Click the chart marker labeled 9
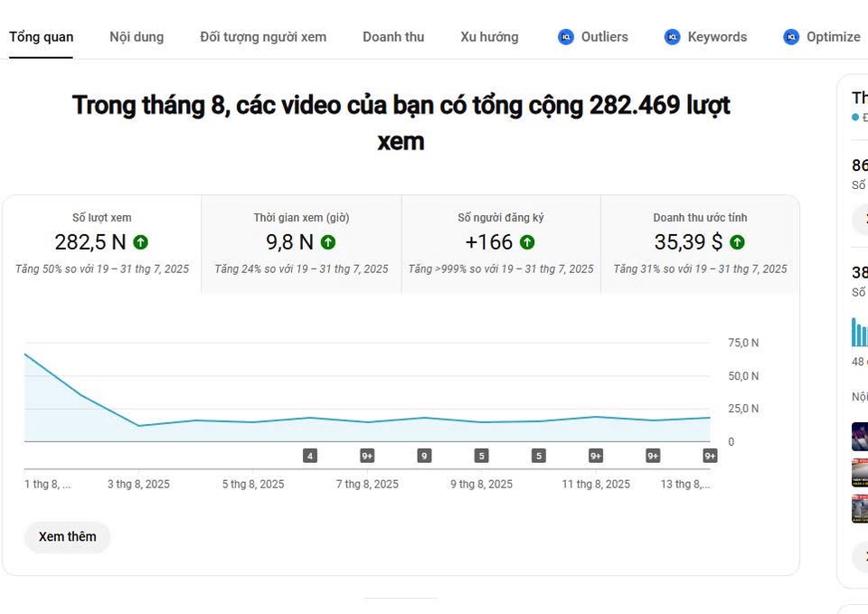868x614 pixels. (x=424, y=456)
